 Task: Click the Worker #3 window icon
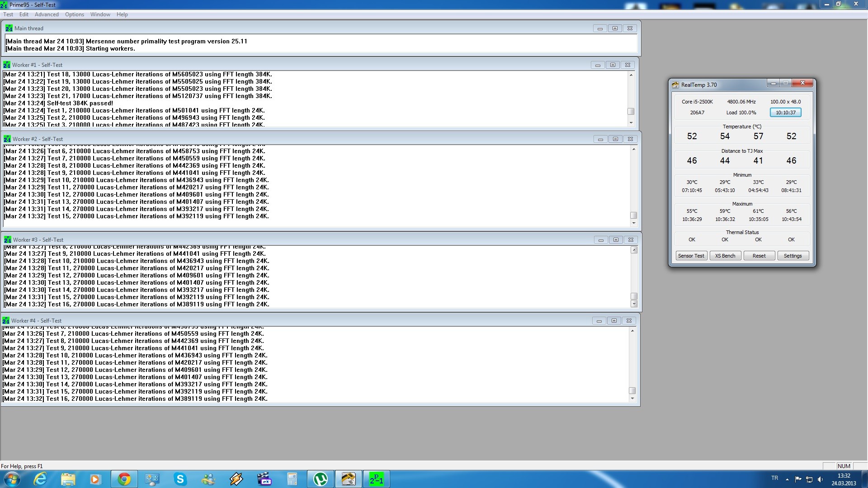8,239
